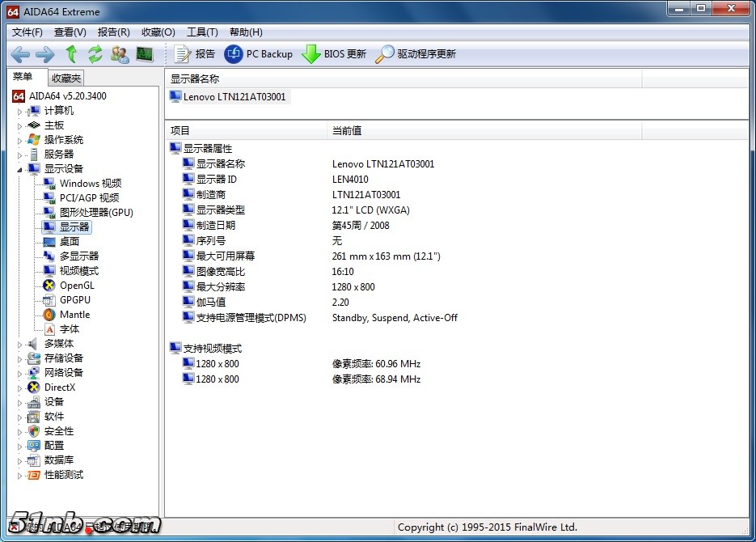Image resolution: width=756 pixels, height=542 pixels.
Task: Open the 工具(T) menu
Action: pos(202,32)
